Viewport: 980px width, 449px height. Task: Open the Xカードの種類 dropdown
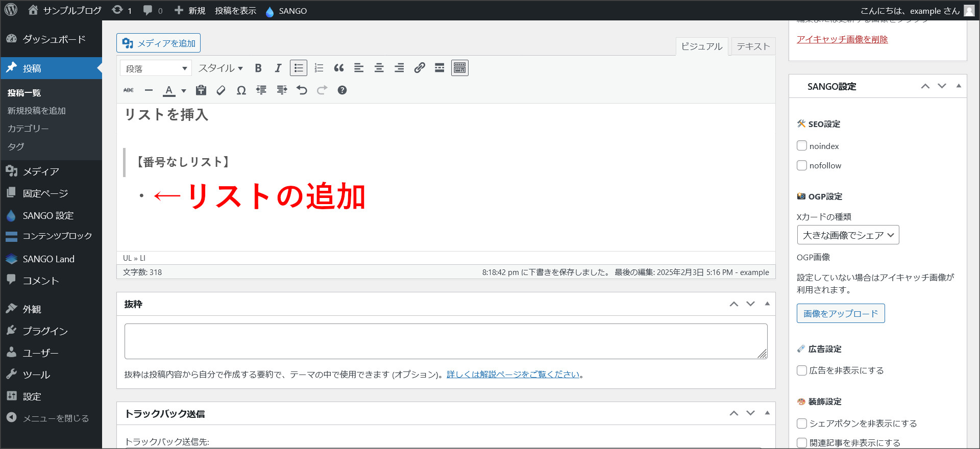coord(848,235)
